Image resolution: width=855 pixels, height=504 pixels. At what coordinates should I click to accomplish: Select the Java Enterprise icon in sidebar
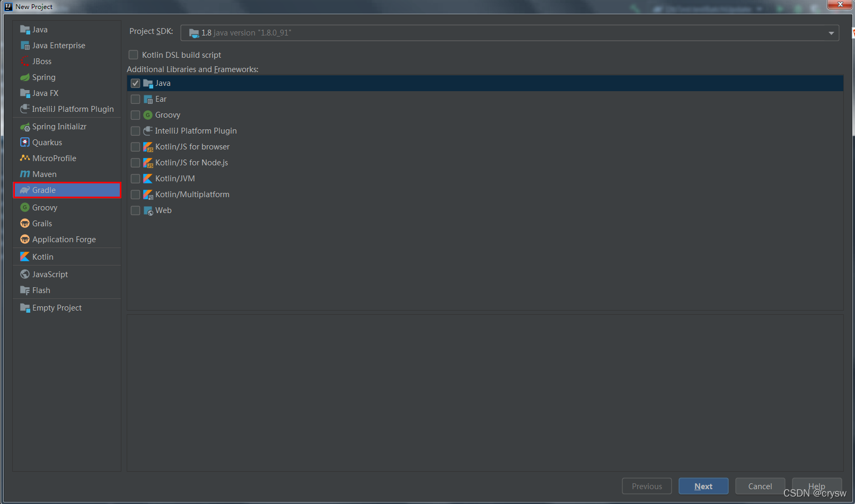[x=25, y=46]
